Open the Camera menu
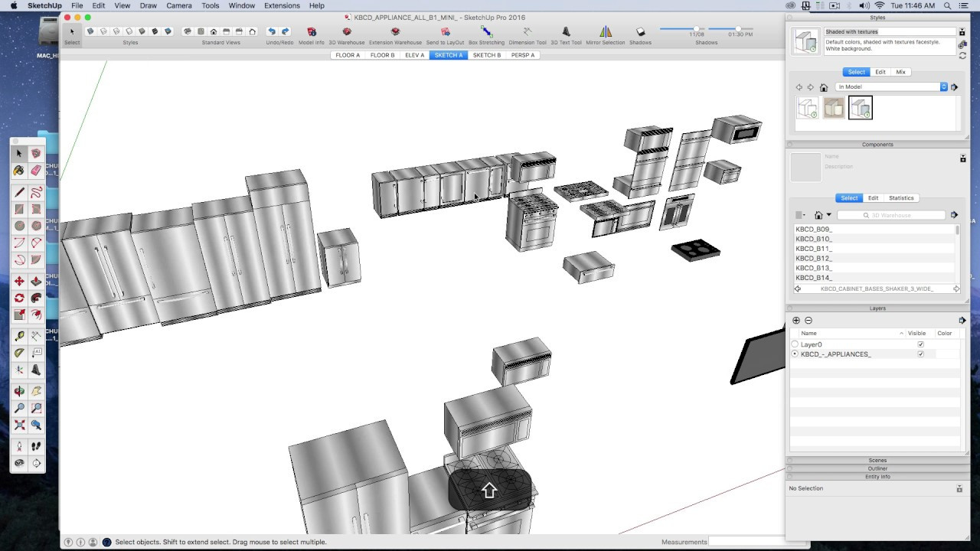980x551 pixels. point(179,5)
